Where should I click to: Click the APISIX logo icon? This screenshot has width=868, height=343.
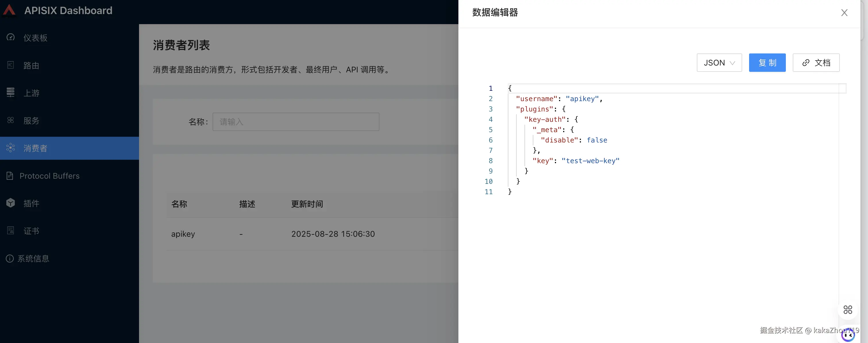coord(9,10)
